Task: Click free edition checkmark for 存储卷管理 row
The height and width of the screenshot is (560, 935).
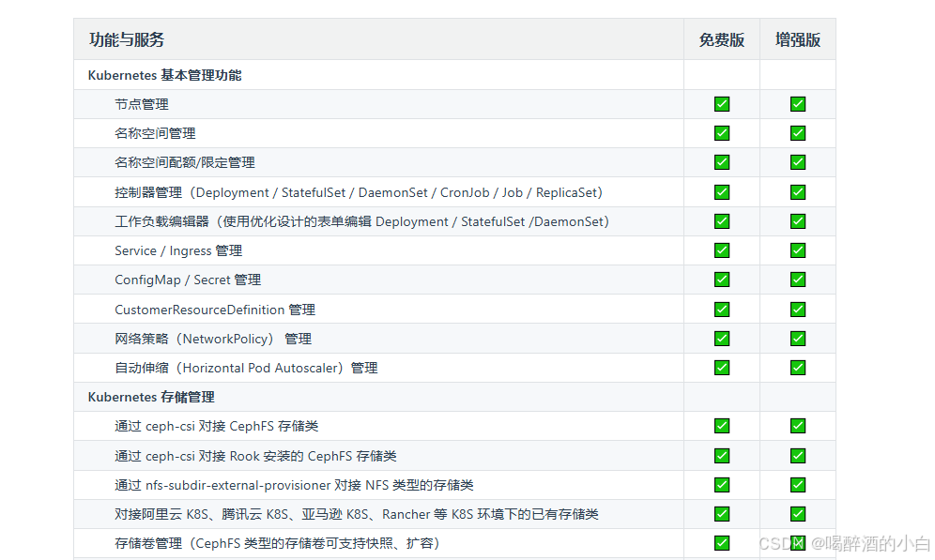Action: point(721,543)
